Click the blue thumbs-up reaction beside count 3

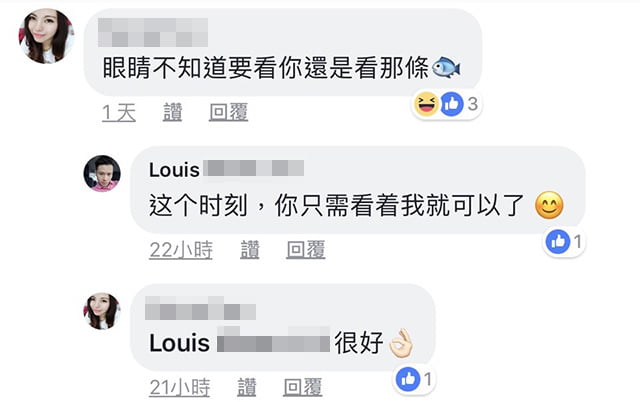[x=452, y=104]
